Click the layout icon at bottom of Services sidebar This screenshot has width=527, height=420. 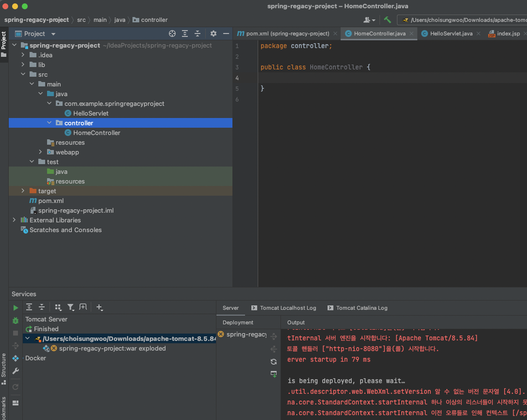16,403
